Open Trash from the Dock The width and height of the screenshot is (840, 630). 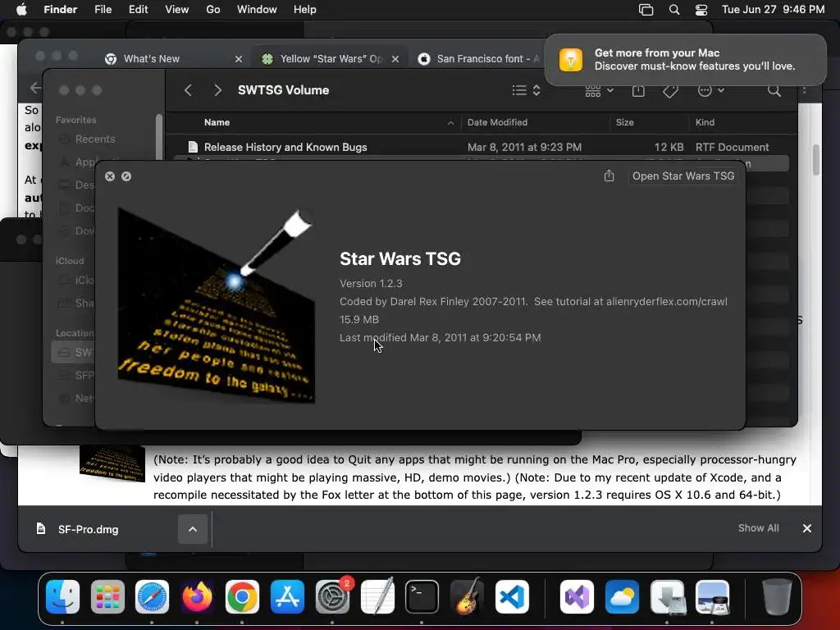click(x=777, y=597)
